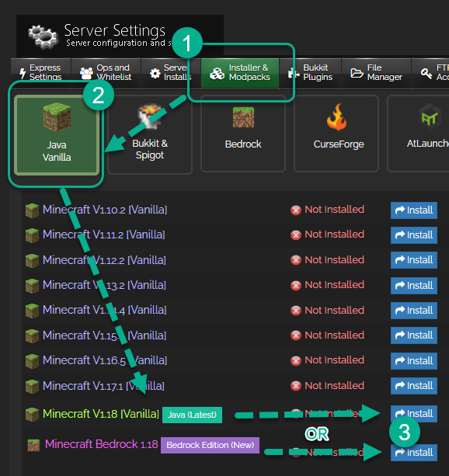Select the Bedrock dirt block tile
The width and height of the screenshot is (449, 476).
(243, 134)
